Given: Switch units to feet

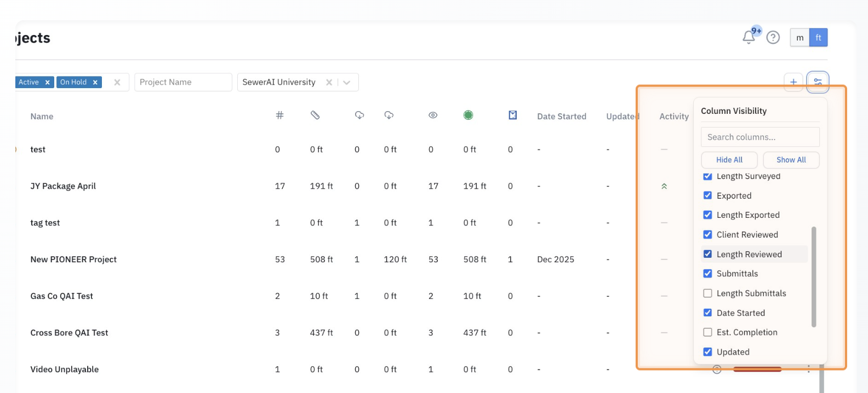Looking at the screenshot, I should (818, 38).
